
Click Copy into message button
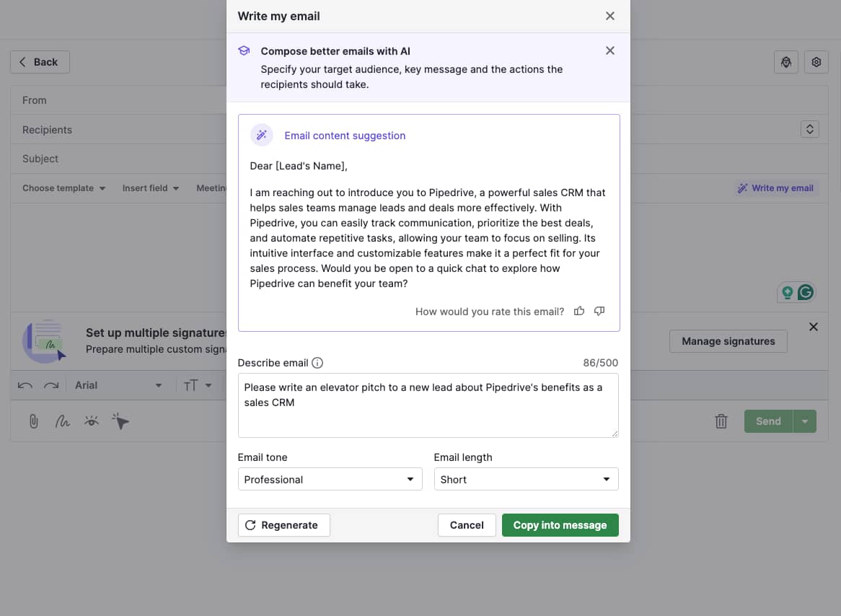[x=560, y=525]
